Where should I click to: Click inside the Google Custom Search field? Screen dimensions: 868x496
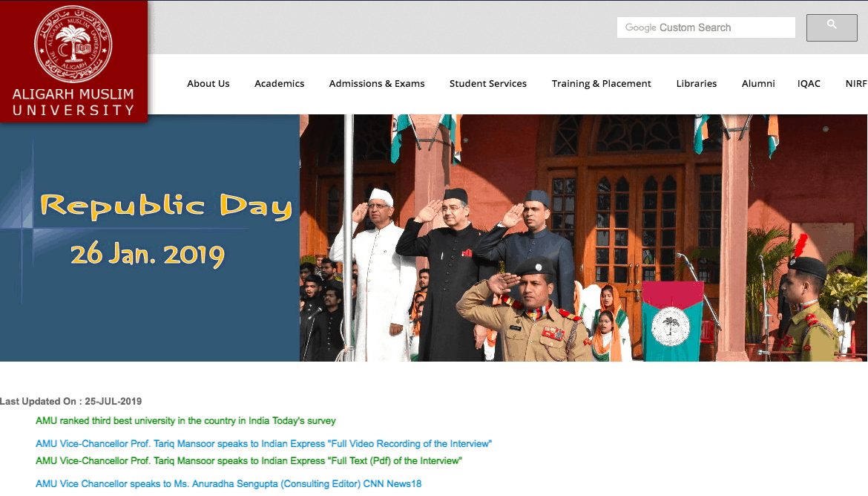(x=705, y=27)
